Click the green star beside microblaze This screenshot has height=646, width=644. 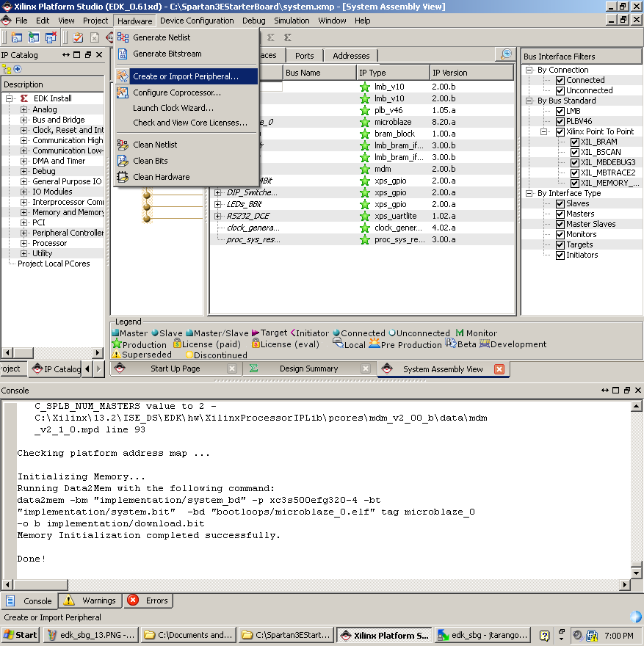click(x=365, y=123)
